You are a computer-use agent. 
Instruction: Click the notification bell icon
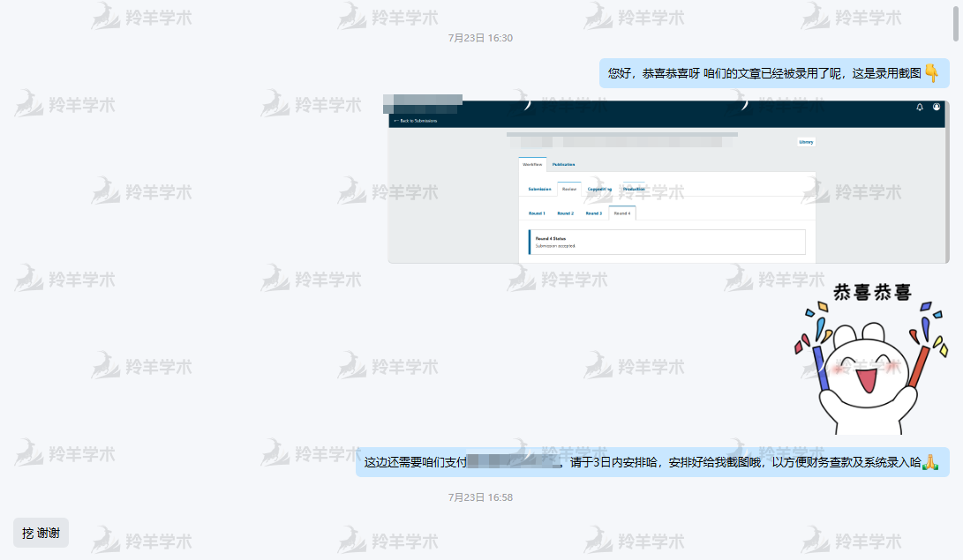pyautogui.click(x=920, y=107)
